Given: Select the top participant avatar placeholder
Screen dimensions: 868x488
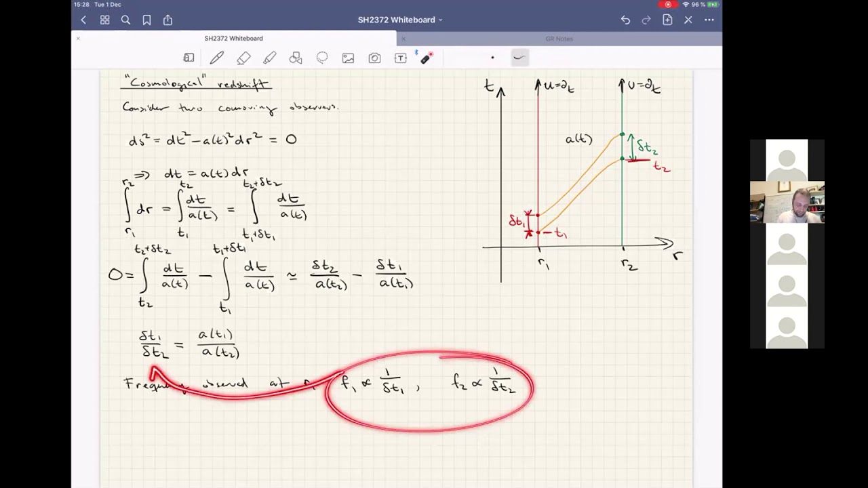Looking at the screenshot, I should [787, 160].
